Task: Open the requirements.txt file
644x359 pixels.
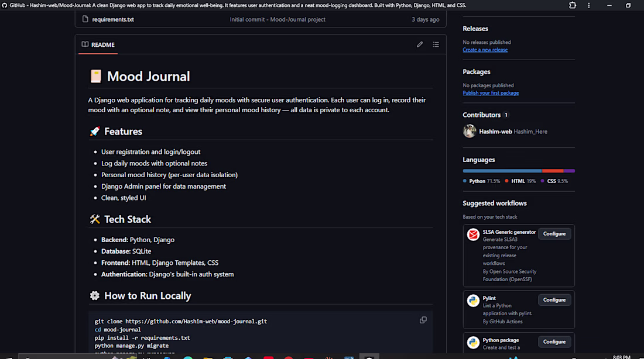Action: point(113,19)
